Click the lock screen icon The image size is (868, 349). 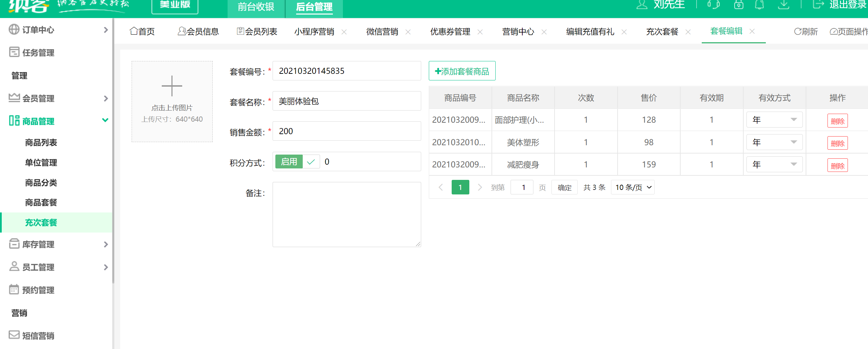[738, 5]
